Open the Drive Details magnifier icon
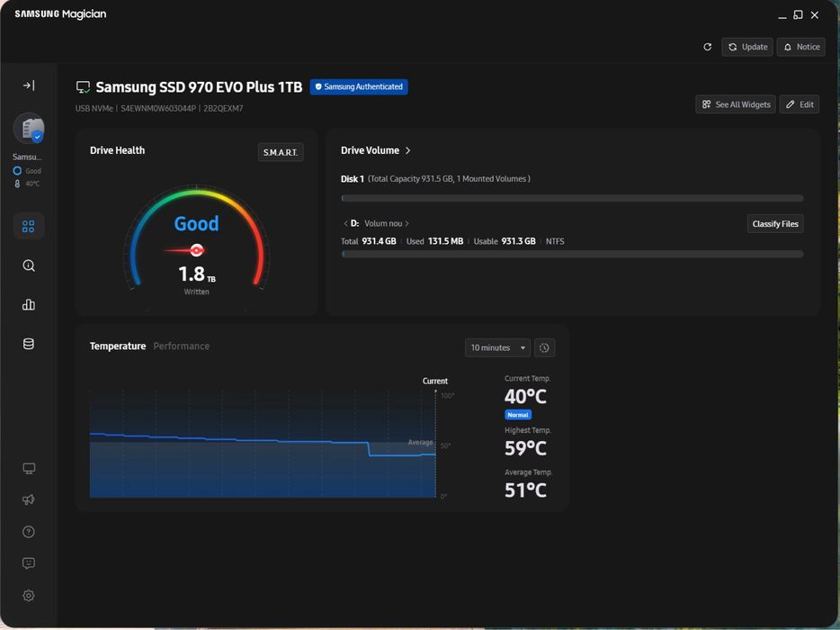 (29, 265)
